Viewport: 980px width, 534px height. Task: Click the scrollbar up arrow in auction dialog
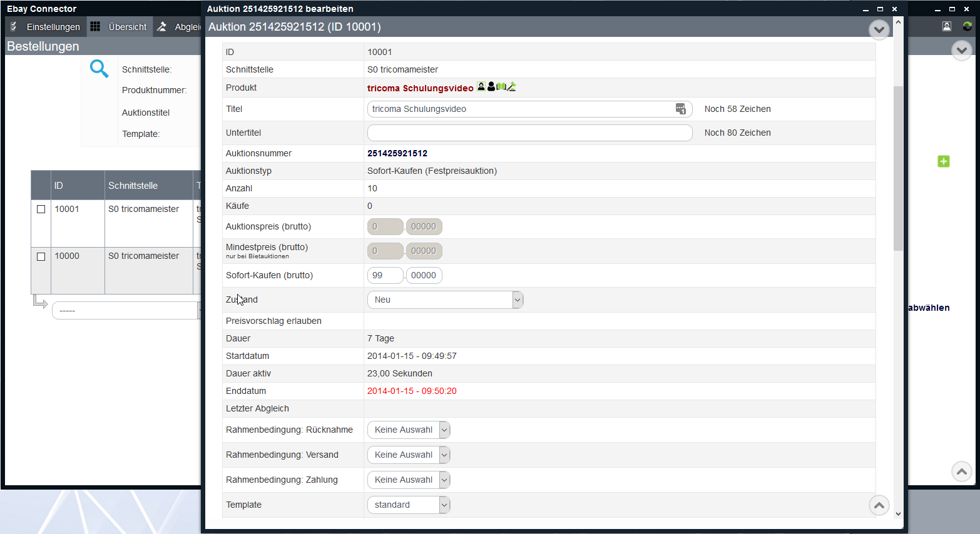pyautogui.click(x=898, y=22)
